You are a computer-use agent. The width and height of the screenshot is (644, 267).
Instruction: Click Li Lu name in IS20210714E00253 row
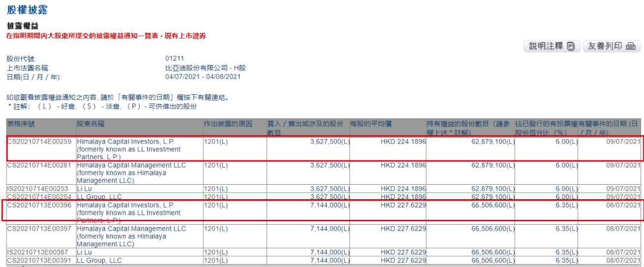pos(85,189)
